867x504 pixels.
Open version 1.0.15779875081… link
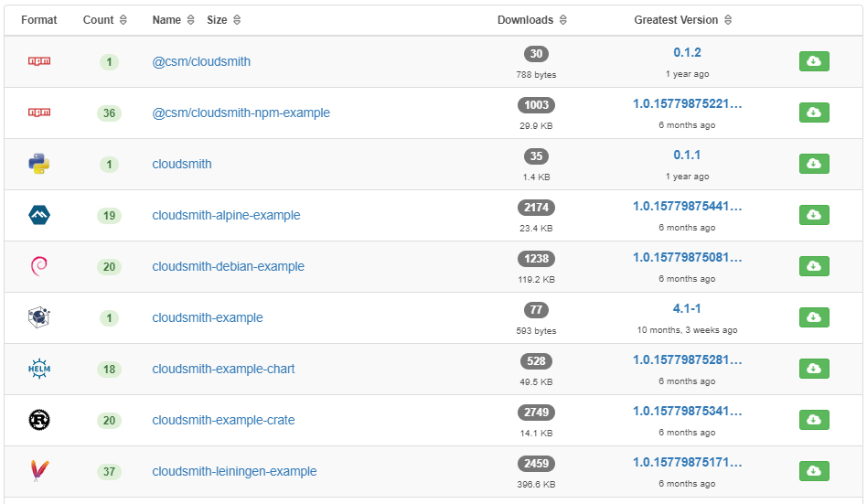point(688,257)
